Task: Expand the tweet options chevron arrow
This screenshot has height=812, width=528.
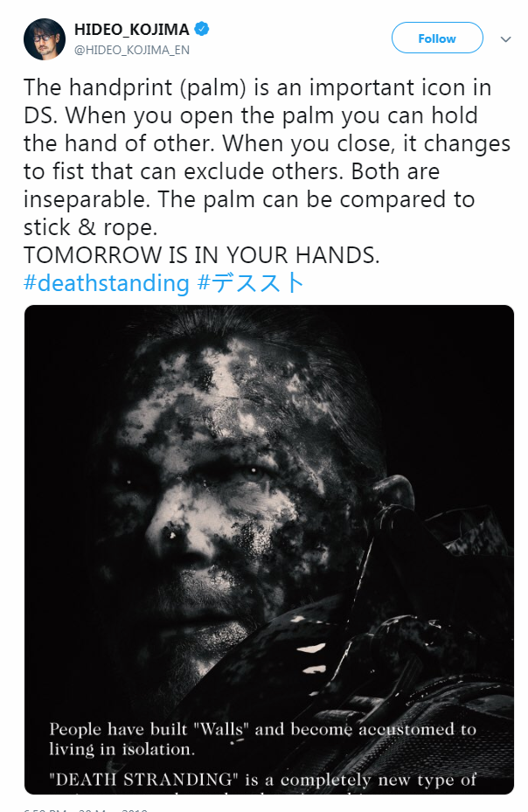Action: coord(506,38)
